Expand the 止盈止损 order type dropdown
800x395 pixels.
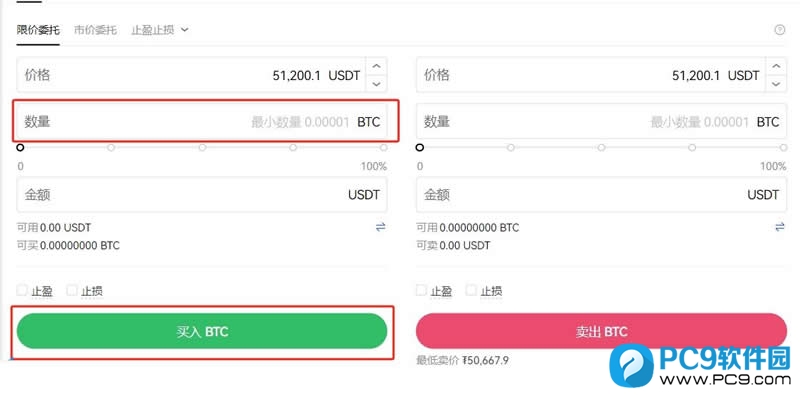(x=160, y=30)
